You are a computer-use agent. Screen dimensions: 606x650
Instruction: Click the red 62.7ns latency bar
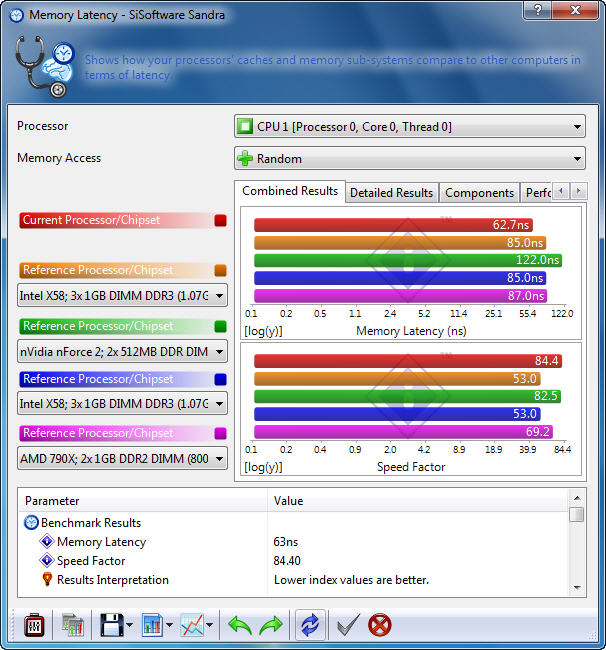point(393,225)
